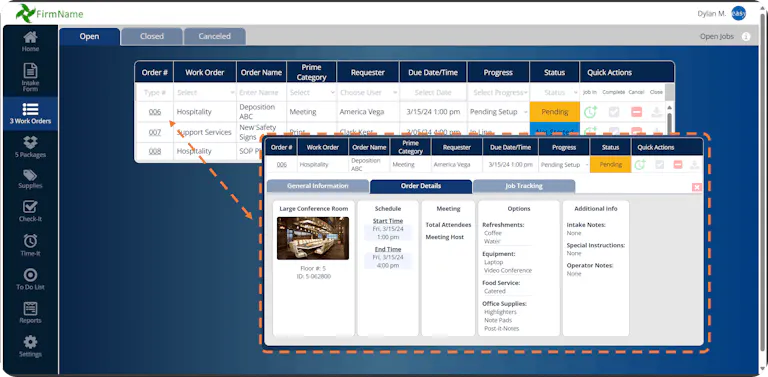Screen dimensions: 768x377
Task: Click Close download icon in detail panel
Action: (695, 165)
